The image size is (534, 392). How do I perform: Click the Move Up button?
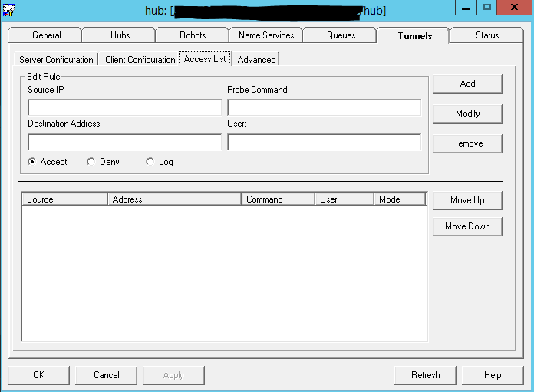point(467,200)
